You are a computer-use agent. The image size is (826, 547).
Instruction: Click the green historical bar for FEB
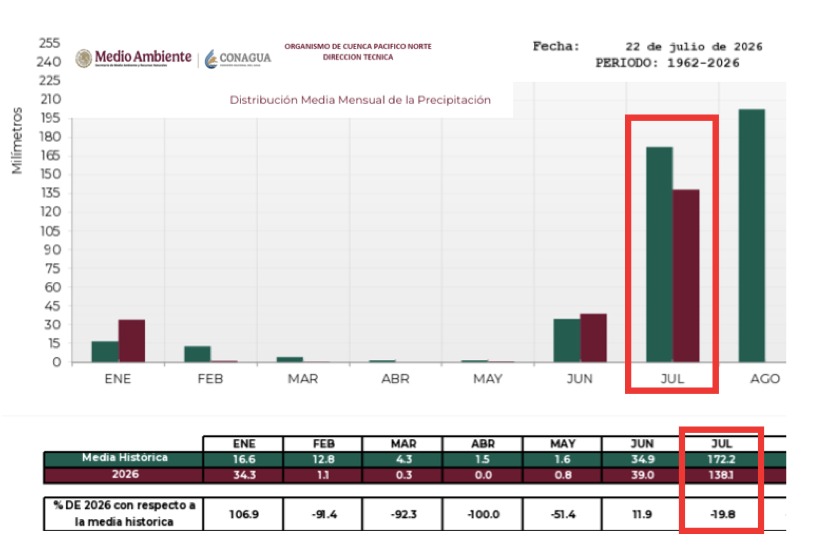point(198,354)
